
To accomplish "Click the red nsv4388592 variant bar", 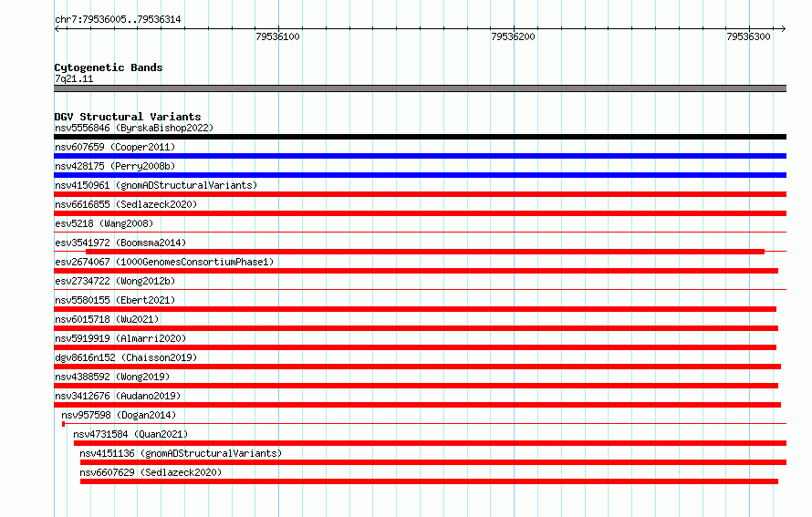I will pos(416,386).
